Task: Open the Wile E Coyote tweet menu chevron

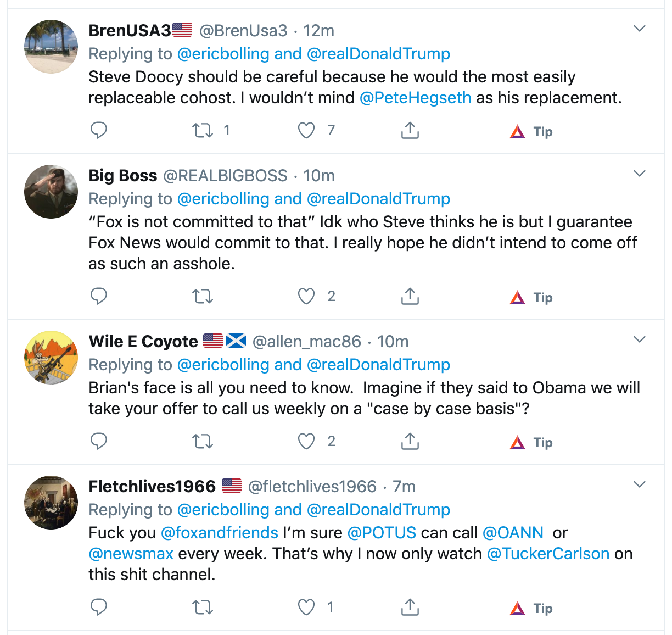Action: (x=640, y=339)
